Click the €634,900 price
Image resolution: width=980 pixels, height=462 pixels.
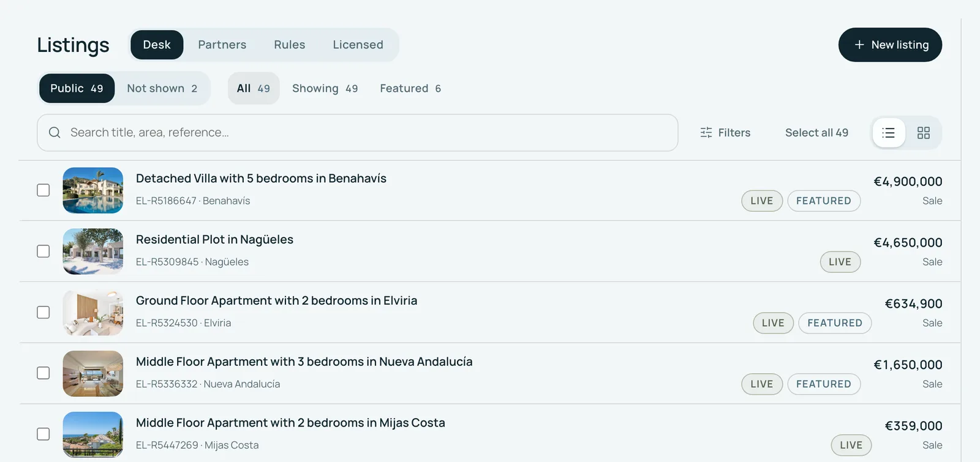click(x=913, y=304)
